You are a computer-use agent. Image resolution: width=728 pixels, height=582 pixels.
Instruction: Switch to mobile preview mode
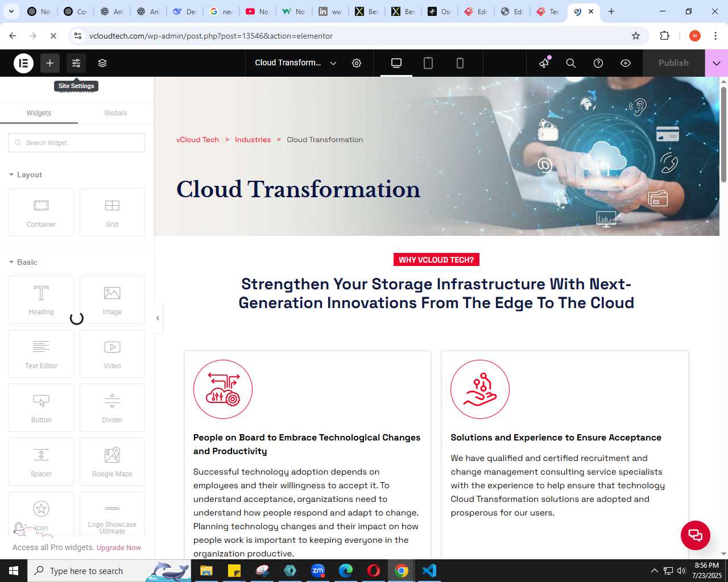(460, 63)
